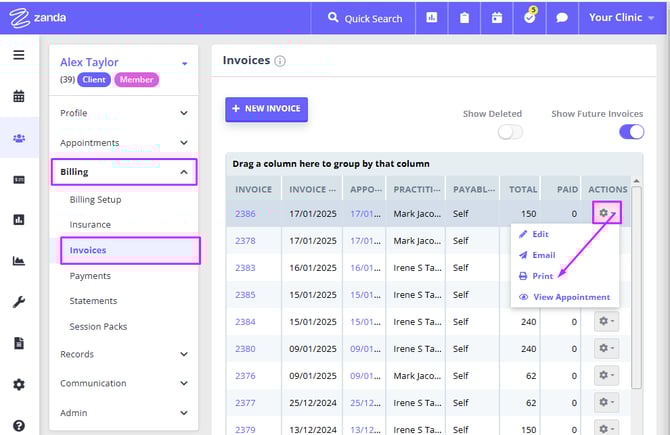The width and height of the screenshot is (670, 435).
Task: Select Print from the actions menu
Action: point(544,276)
